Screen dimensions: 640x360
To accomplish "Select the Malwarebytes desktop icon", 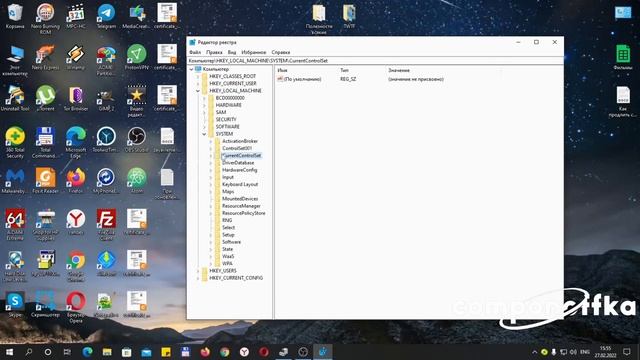I will (x=15, y=181).
